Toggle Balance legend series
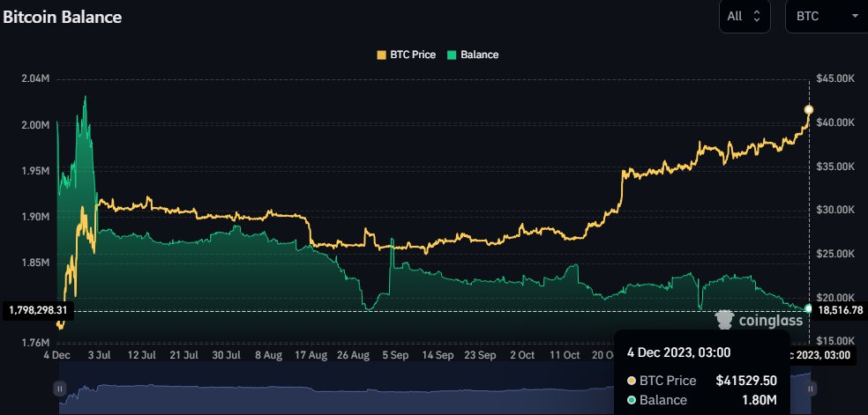Image resolution: width=868 pixels, height=415 pixels. (472, 55)
